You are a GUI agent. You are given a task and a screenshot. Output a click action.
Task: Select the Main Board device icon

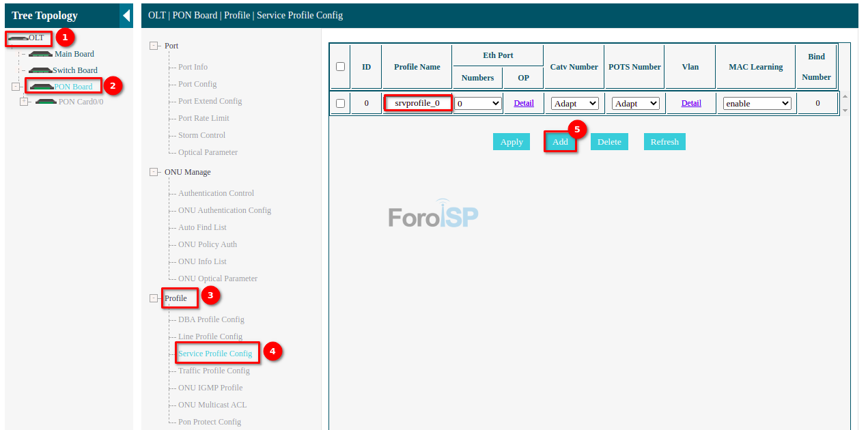[41, 54]
